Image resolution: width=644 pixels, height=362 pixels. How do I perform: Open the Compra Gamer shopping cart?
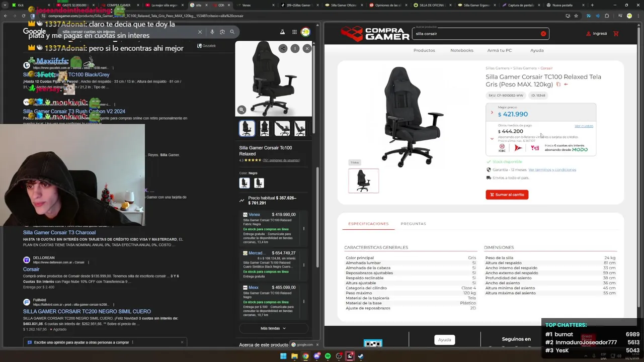(x=616, y=34)
